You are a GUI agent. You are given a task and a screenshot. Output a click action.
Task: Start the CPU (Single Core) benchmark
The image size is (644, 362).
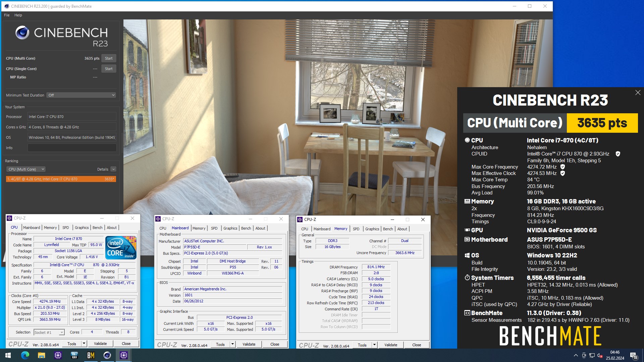(109, 69)
